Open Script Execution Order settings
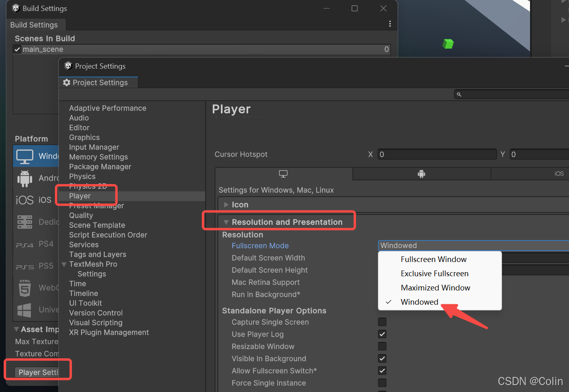 pyautogui.click(x=108, y=235)
